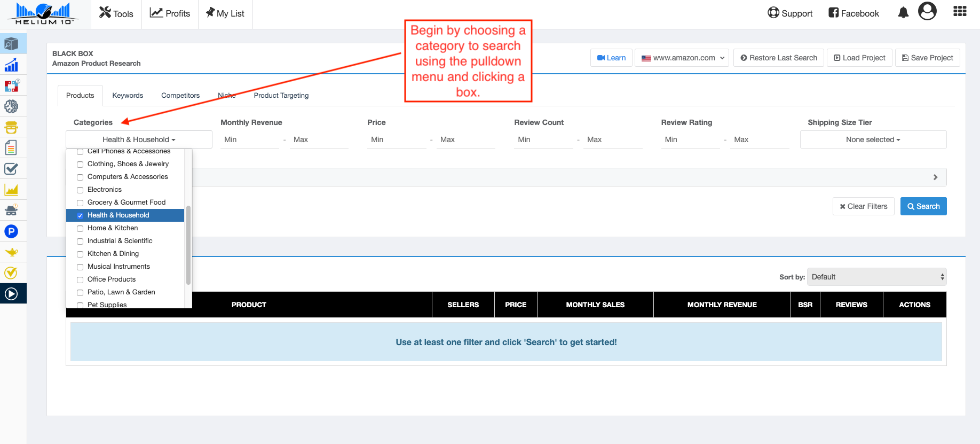Click the Review Count Min field

(543, 139)
